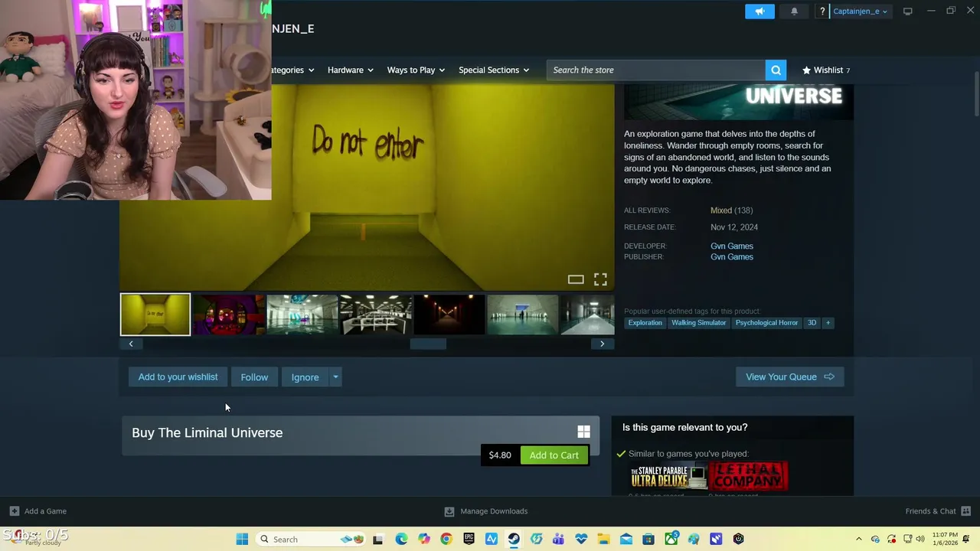This screenshot has height=551, width=980.
Task: Select the white office cubicles thumbnail
Action: tap(375, 315)
